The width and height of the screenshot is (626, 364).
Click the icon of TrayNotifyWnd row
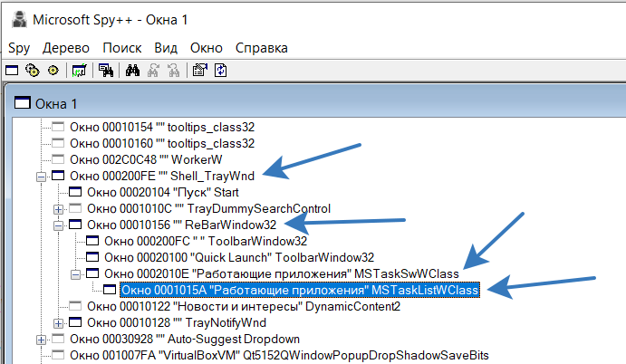click(75, 322)
